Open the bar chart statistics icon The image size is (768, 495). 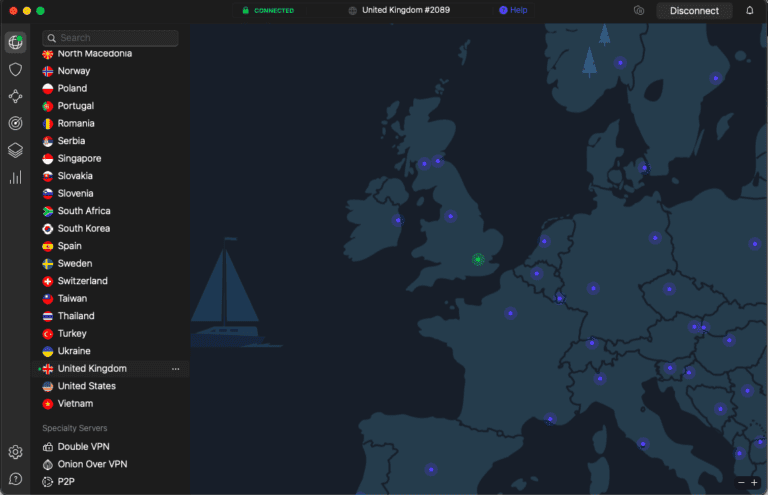click(x=15, y=177)
